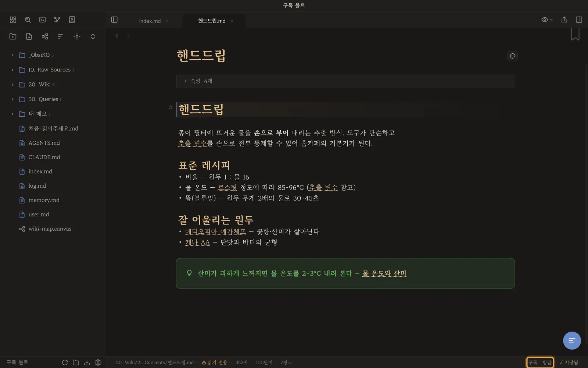This screenshot has width=588, height=368.
Task: Open the terminal icon in the ribbon
Action: (x=43, y=20)
